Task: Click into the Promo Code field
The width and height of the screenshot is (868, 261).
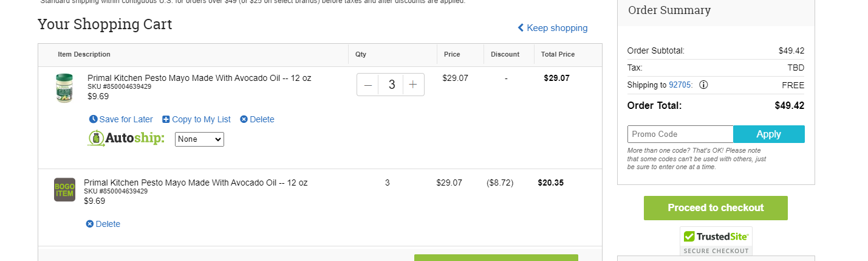Action: point(680,134)
